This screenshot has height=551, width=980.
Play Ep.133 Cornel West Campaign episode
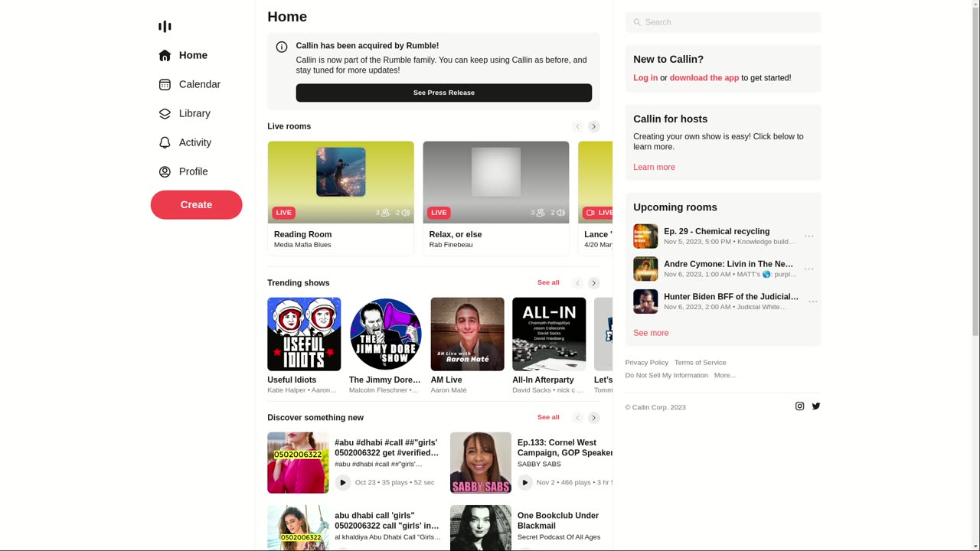[x=525, y=483]
